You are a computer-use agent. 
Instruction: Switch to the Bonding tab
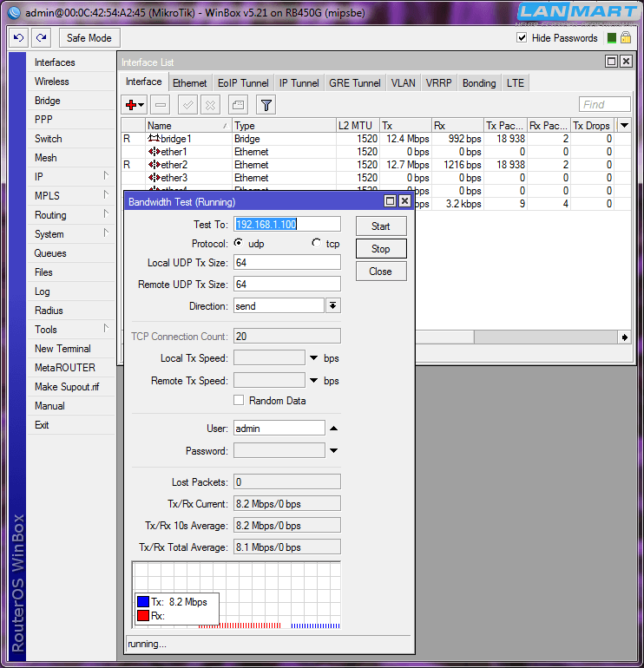pos(479,82)
